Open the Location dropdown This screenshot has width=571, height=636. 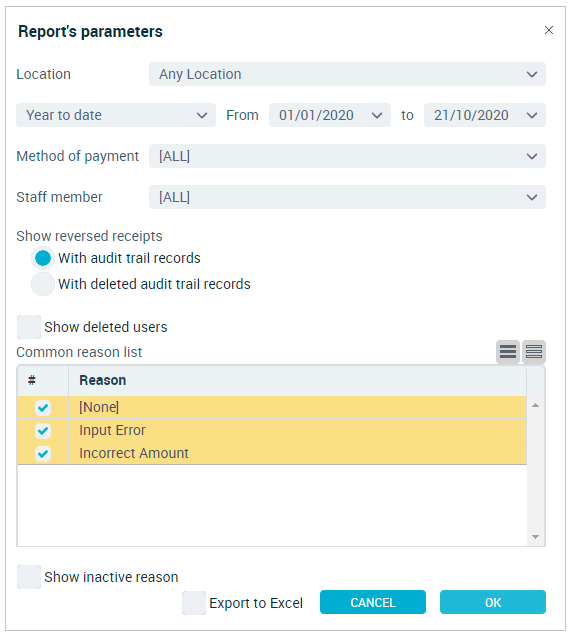tap(347, 74)
